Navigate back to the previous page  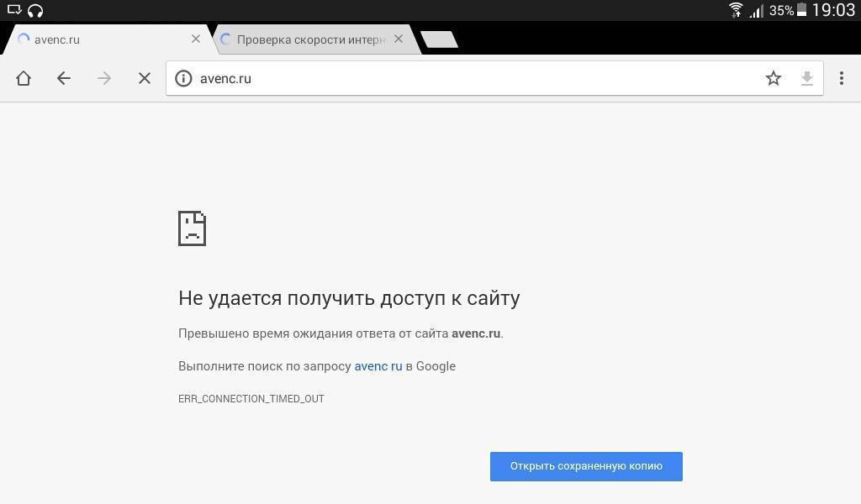(64, 78)
